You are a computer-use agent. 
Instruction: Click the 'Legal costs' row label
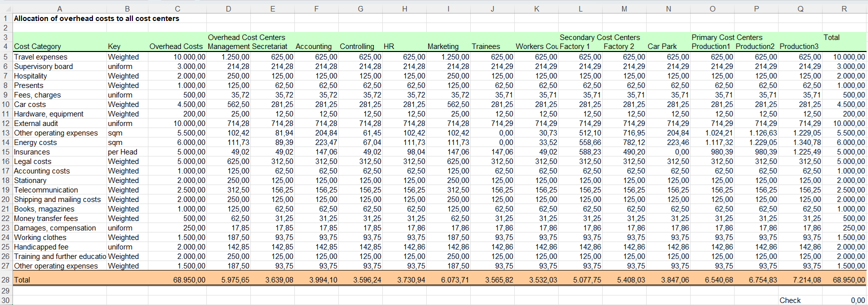pos(32,161)
